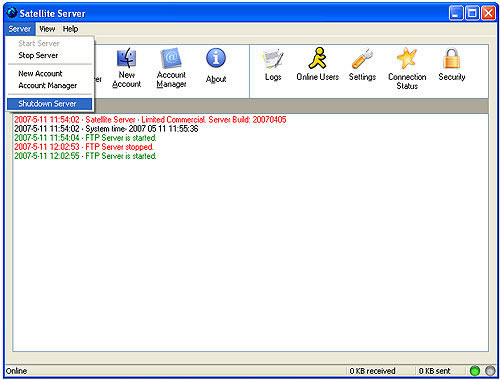Maximize the Satellite Server window
Image resolution: width=500 pixels, height=380 pixels.
coord(472,13)
